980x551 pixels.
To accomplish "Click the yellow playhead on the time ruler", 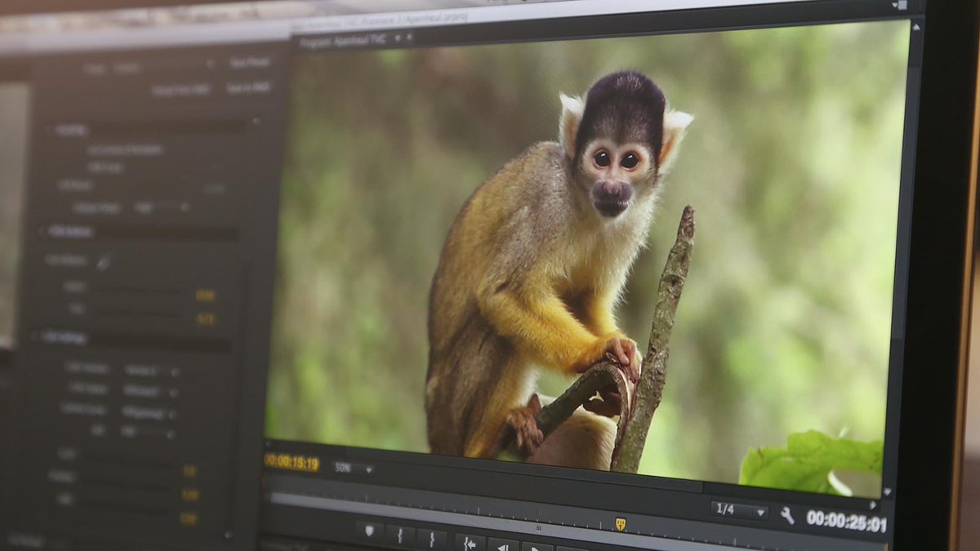I will [x=620, y=523].
